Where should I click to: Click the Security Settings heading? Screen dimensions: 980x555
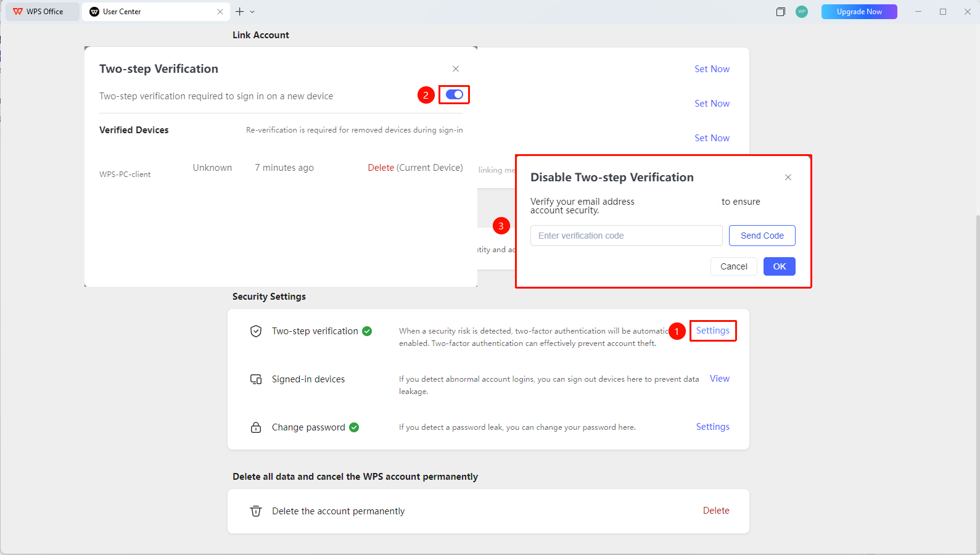pyautogui.click(x=269, y=297)
